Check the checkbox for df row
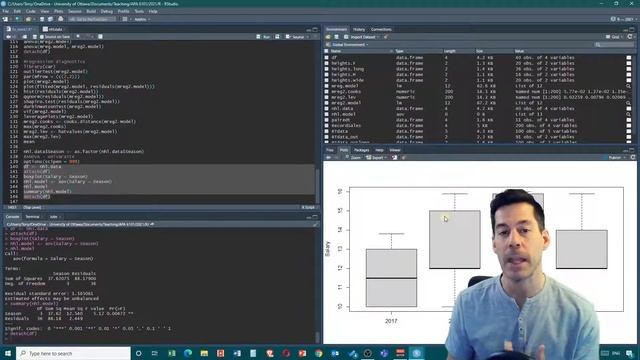640x360 pixels. (326, 58)
